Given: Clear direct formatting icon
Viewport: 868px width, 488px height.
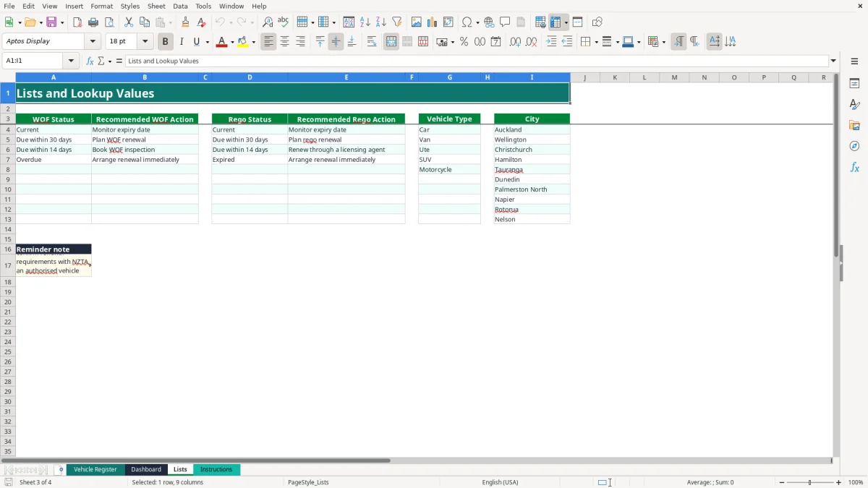Looking at the screenshot, I should (202, 22).
